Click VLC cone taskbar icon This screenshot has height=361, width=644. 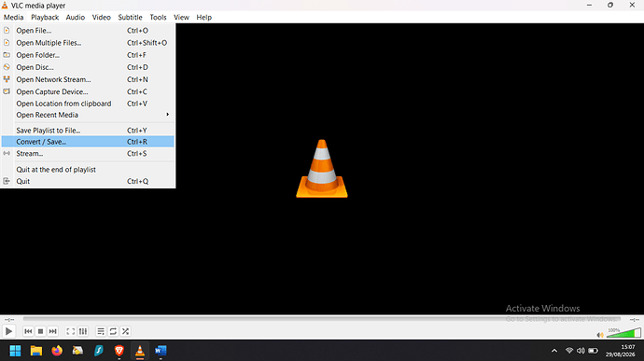(x=140, y=351)
